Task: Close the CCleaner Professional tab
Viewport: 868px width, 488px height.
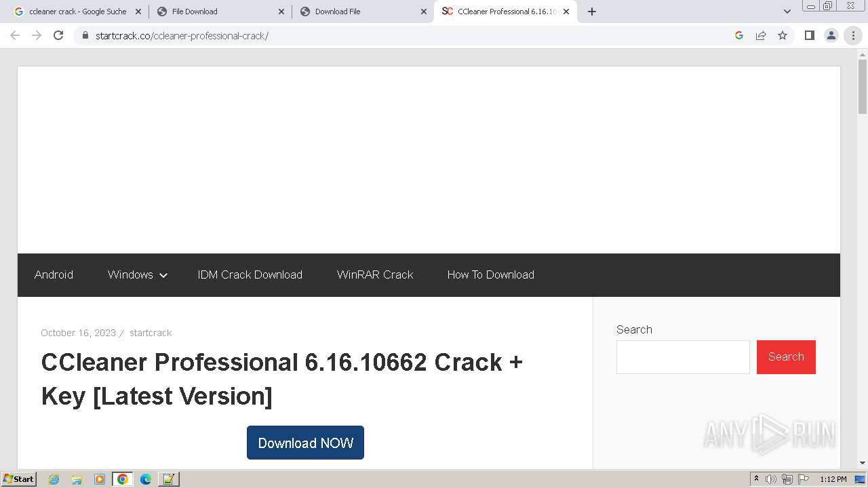Action: (x=566, y=12)
